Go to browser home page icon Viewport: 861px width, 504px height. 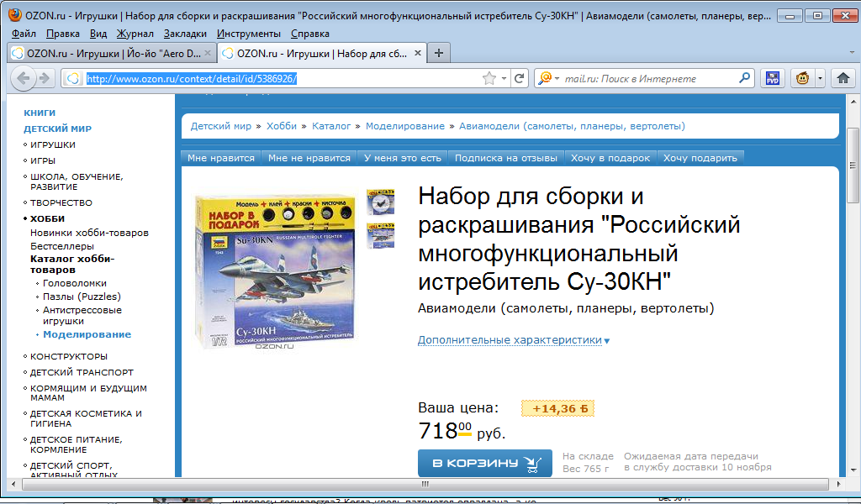pos(843,78)
